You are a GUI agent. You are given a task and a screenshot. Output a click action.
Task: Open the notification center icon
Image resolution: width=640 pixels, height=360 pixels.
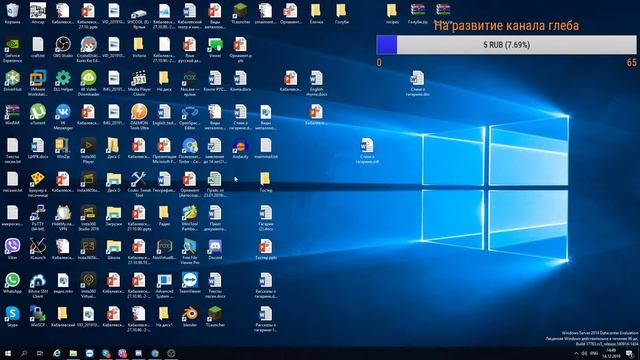[x=630, y=353]
